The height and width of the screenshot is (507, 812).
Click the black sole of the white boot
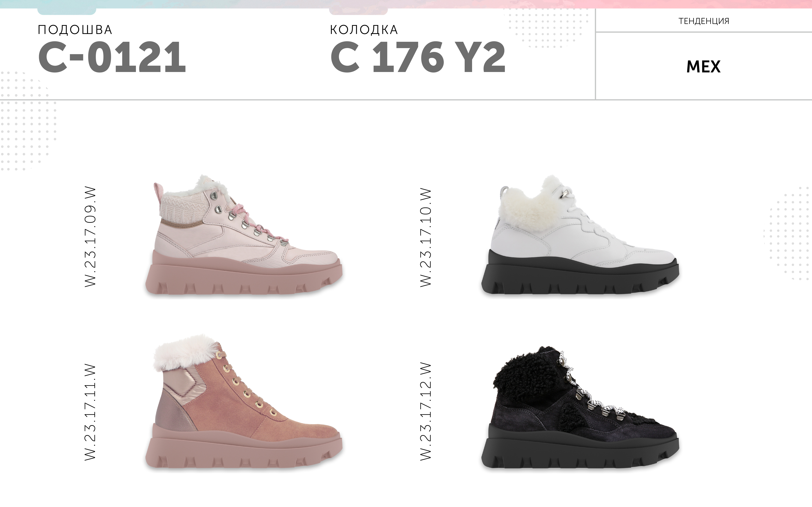pos(580,275)
